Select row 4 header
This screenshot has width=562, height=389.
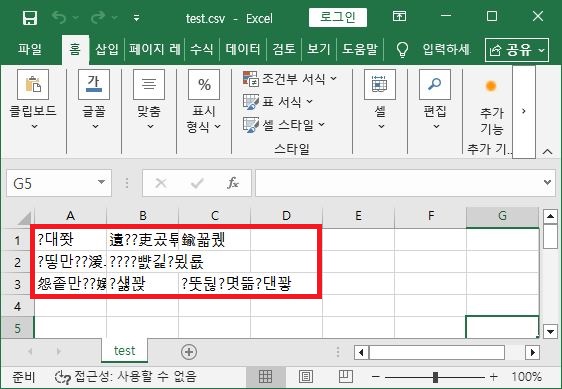[x=17, y=307]
